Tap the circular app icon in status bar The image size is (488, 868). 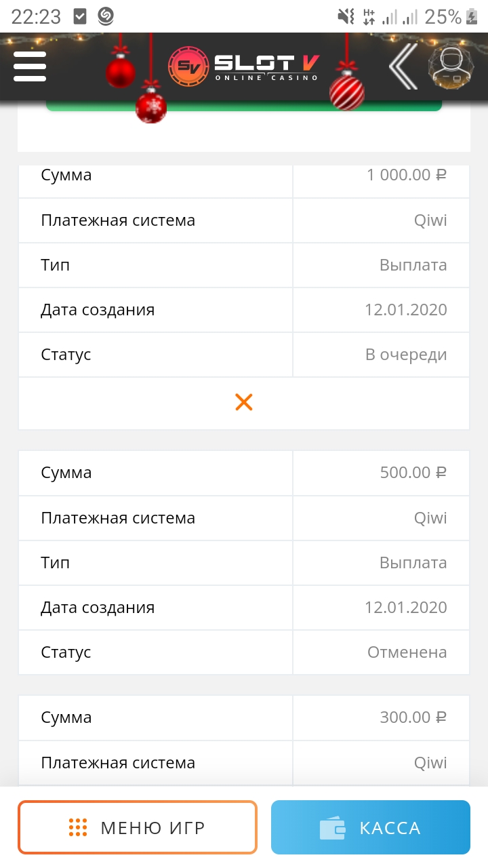[106, 16]
